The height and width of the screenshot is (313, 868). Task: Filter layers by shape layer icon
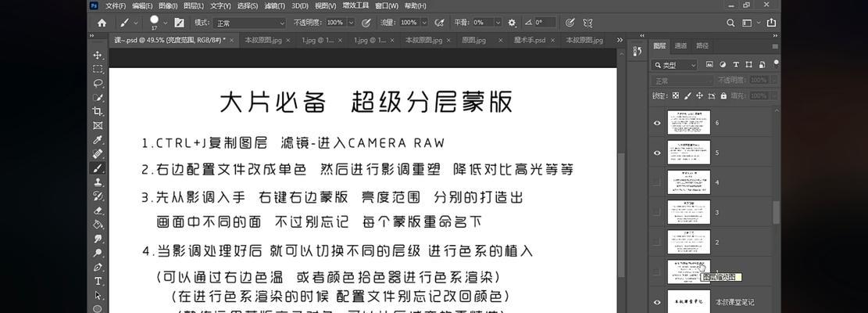pos(749,65)
